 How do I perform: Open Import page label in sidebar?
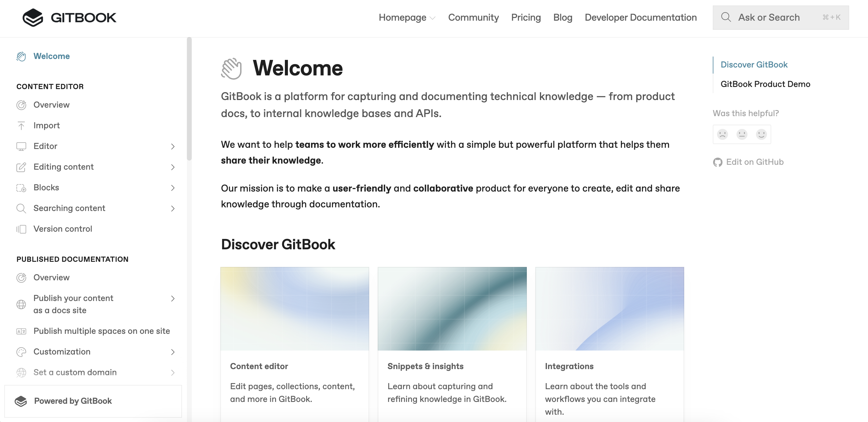pos(47,126)
